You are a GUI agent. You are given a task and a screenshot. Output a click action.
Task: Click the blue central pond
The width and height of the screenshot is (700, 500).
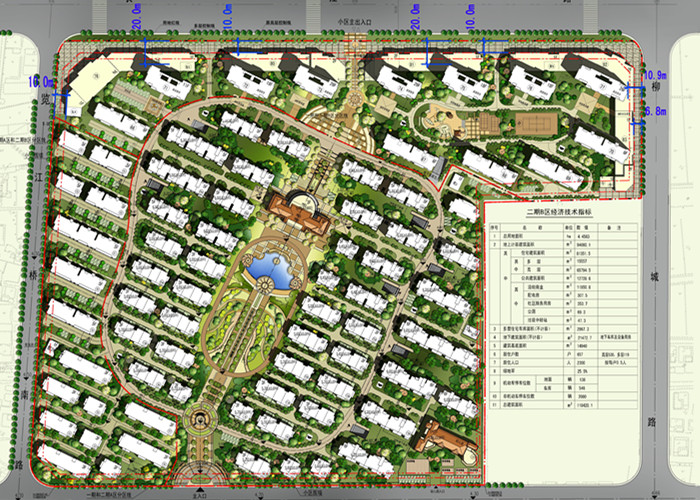[270, 270]
